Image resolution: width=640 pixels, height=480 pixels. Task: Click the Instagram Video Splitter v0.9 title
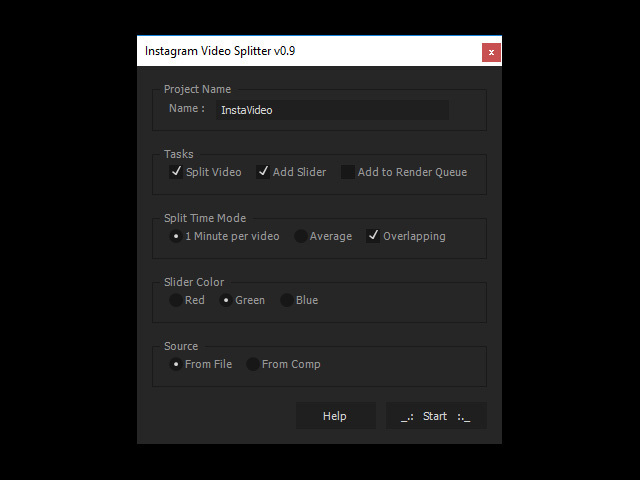pyautogui.click(x=220, y=51)
